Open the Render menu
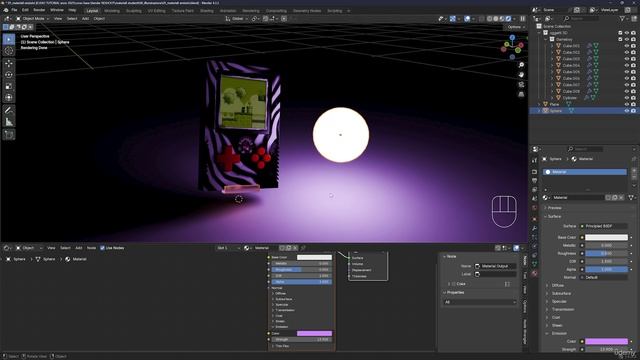This screenshot has width=640, height=360. (x=39, y=10)
